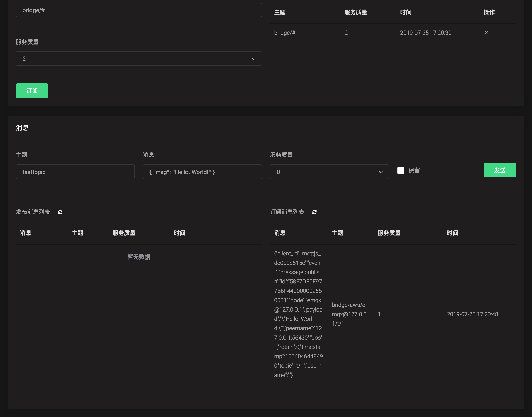
Task: Click the 2019-07-25 17:20:30 subscription time
Action: [426, 33]
